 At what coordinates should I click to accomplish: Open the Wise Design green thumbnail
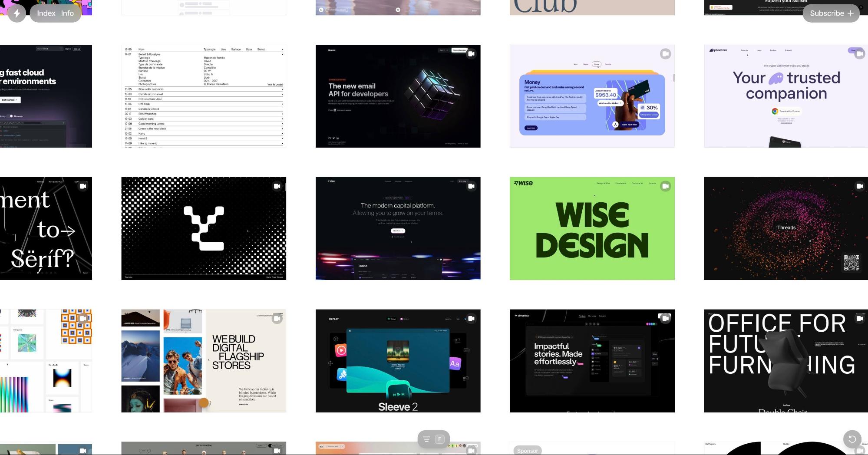(592, 228)
